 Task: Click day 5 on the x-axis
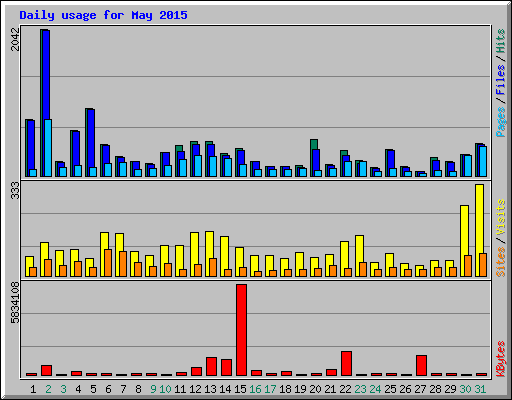pyautogui.click(x=93, y=389)
